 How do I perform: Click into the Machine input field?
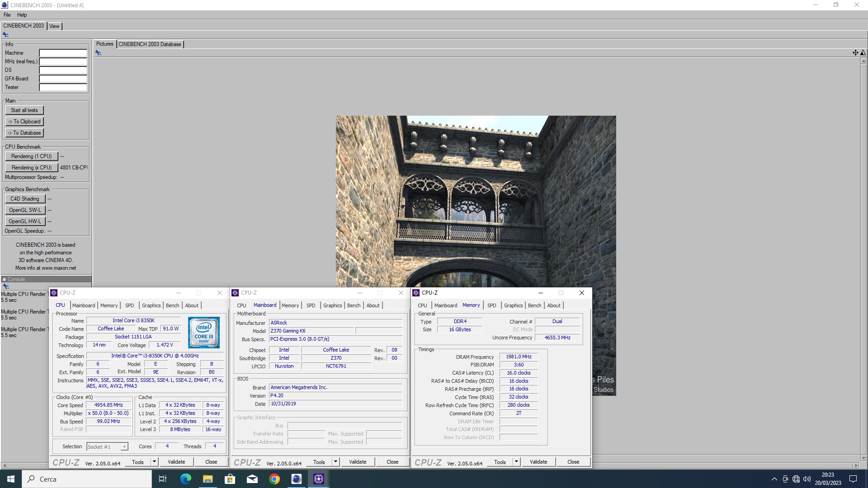[63, 53]
